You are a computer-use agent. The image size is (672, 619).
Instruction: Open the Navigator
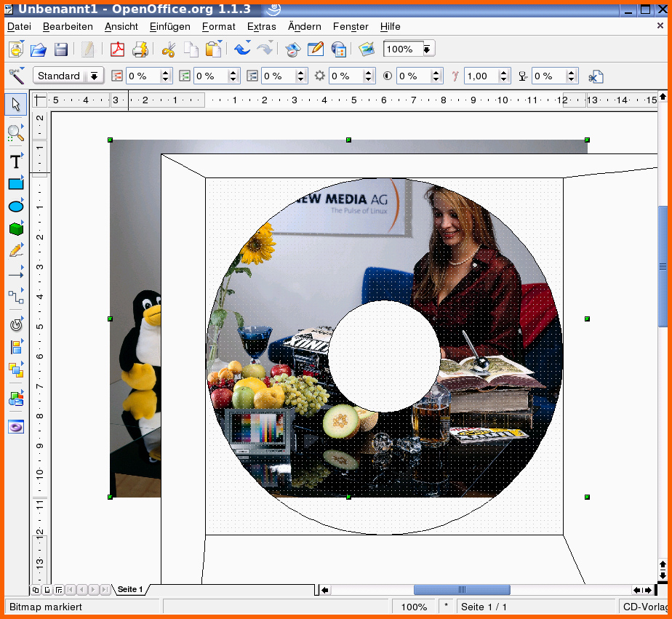(293, 49)
